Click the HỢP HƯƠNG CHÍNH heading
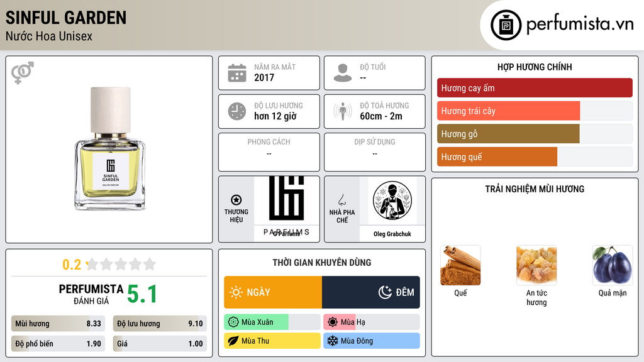Image resolution: width=644 pixels, height=362 pixels. (x=535, y=67)
